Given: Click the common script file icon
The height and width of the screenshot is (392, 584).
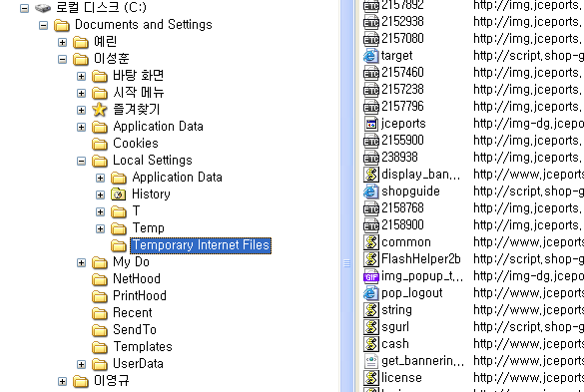Looking at the screenshot, I should pos(371,242).
